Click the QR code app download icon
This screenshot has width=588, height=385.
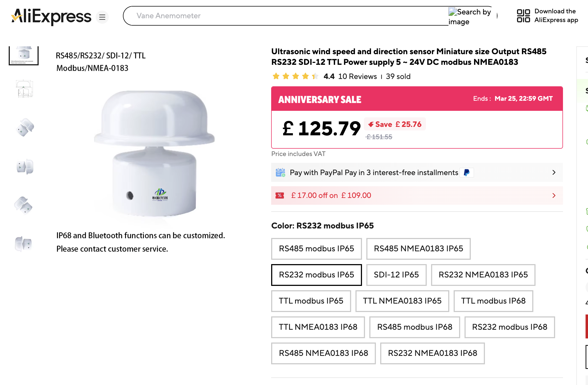click(x=523, y=16)
